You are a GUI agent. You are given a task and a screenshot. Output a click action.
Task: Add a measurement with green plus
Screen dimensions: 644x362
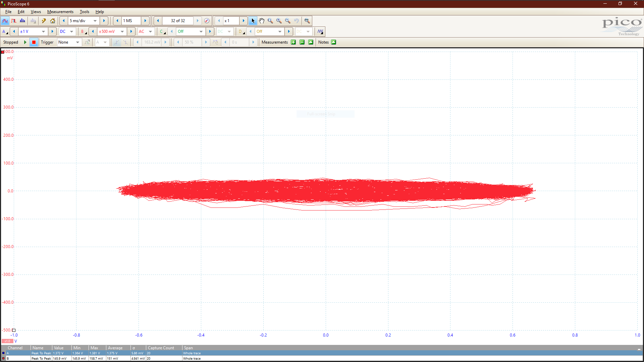293,42
